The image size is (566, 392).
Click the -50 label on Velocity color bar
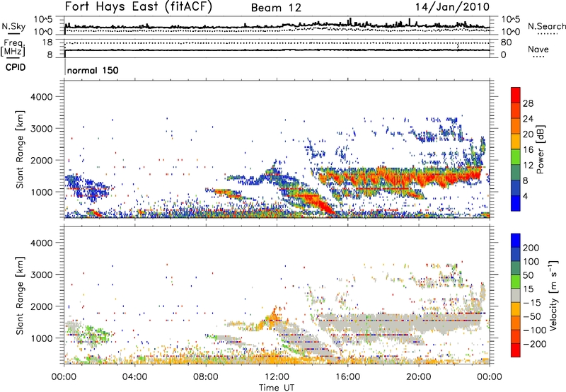point(531,316)
